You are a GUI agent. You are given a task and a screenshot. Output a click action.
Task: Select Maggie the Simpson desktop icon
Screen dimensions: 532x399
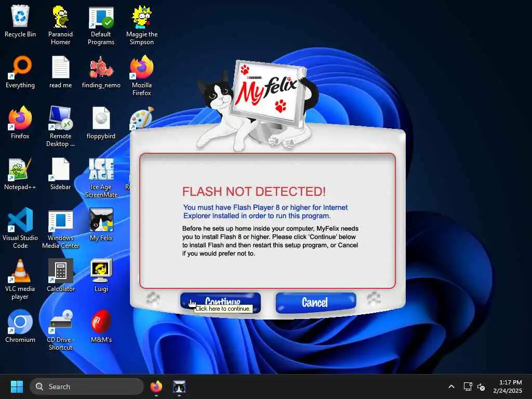[142, 25]
